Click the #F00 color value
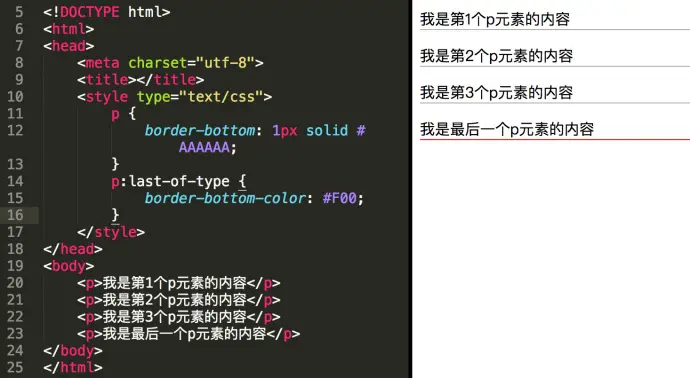 pyautogui.click(x=340, y=198)
